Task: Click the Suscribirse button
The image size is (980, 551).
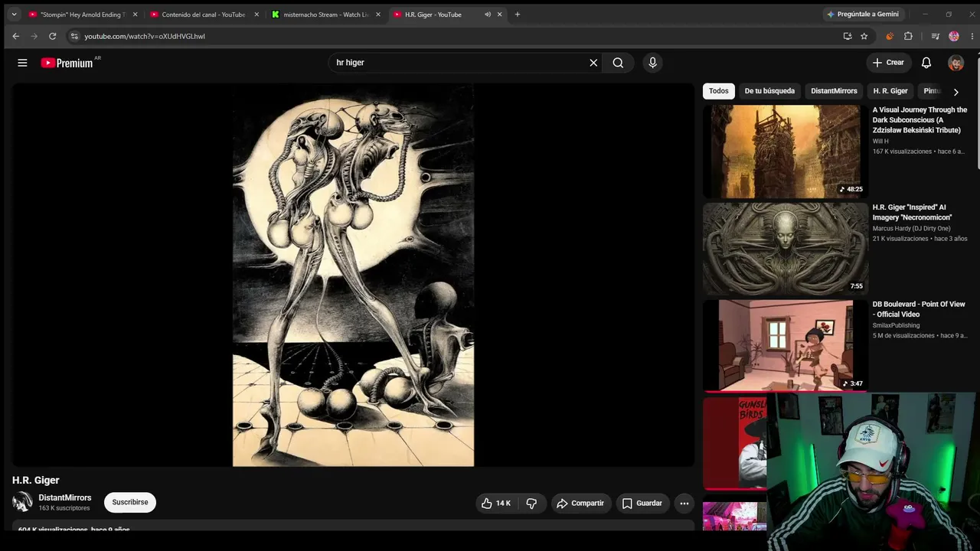Action: tap(130, 502)
